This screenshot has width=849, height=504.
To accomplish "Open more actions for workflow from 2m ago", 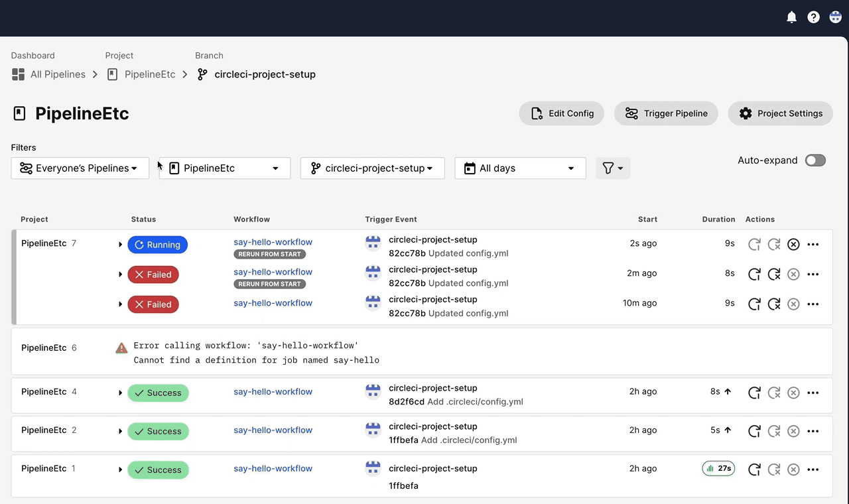I will pyautogui.click(x=813, y=274).
